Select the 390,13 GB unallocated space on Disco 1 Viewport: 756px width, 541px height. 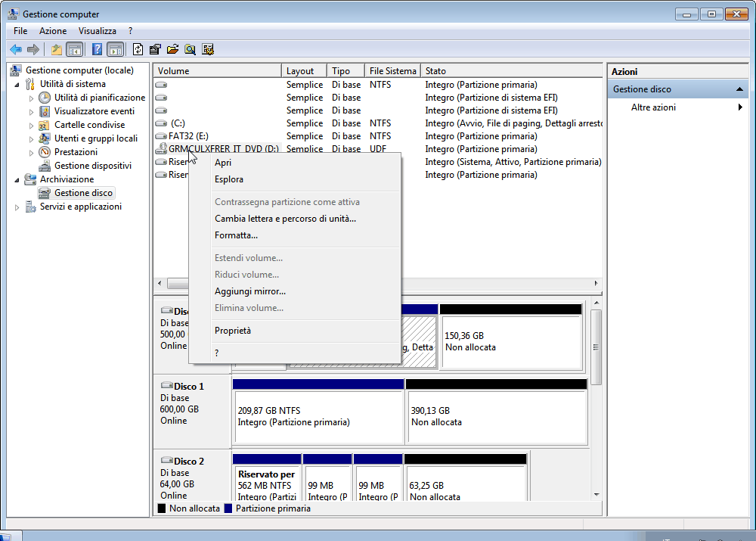pyautogui.click(x=496, y=416)
